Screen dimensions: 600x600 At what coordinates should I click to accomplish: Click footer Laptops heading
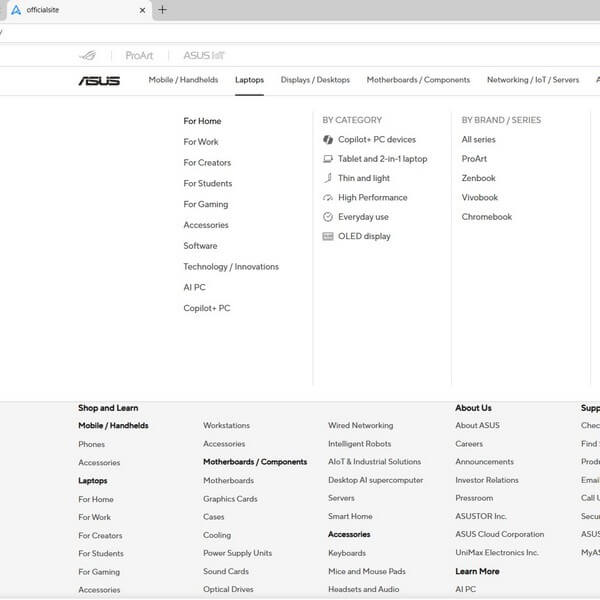click(93, 481)
